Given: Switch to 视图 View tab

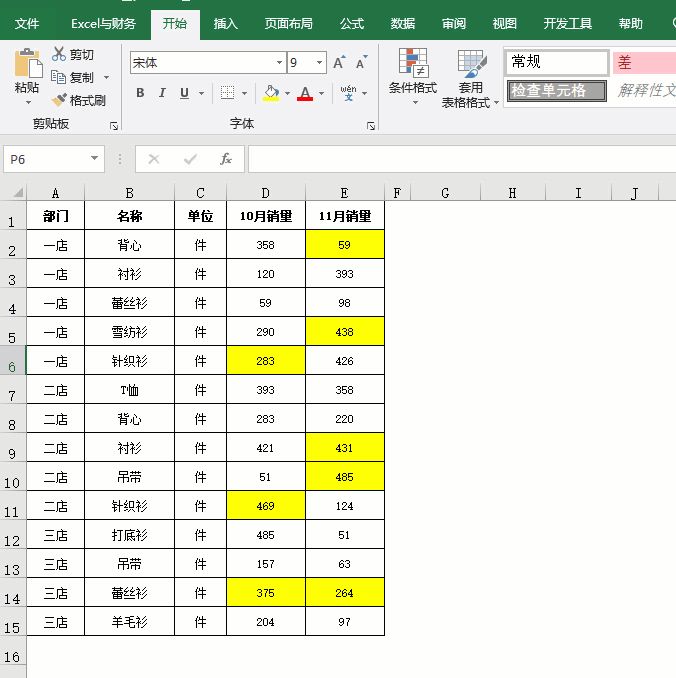Looking at the screenshot, I should 505,23.
